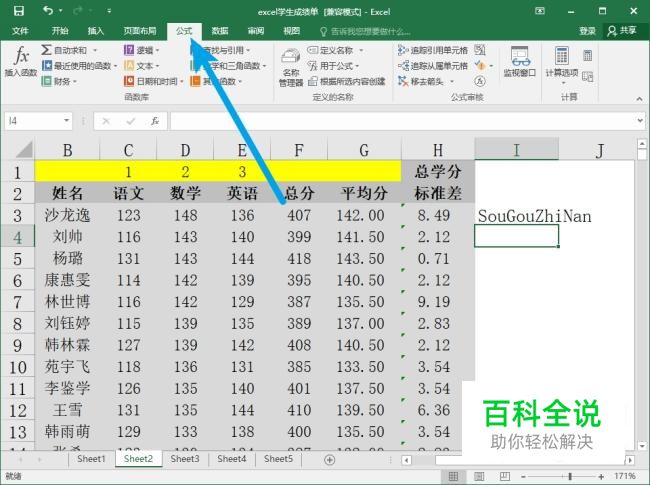Screen dimensions: 650x485
Task: Expand the formula bar chevron
Action: pos(640,121)
